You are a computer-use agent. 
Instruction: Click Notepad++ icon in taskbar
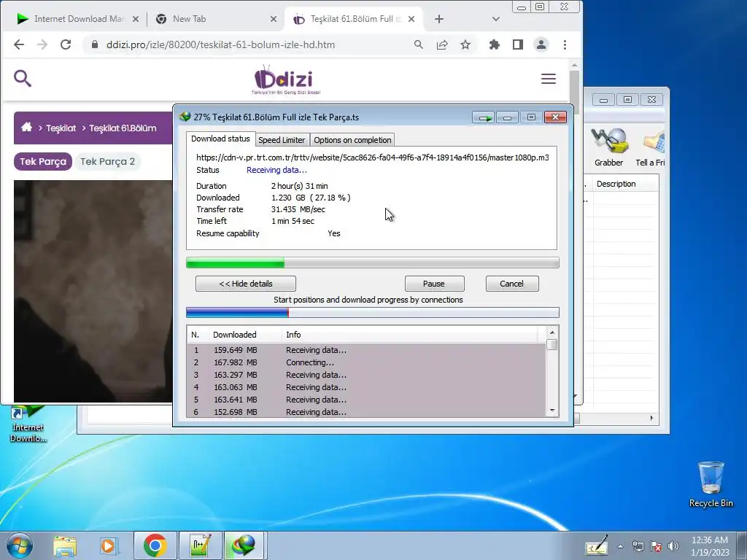200,545
